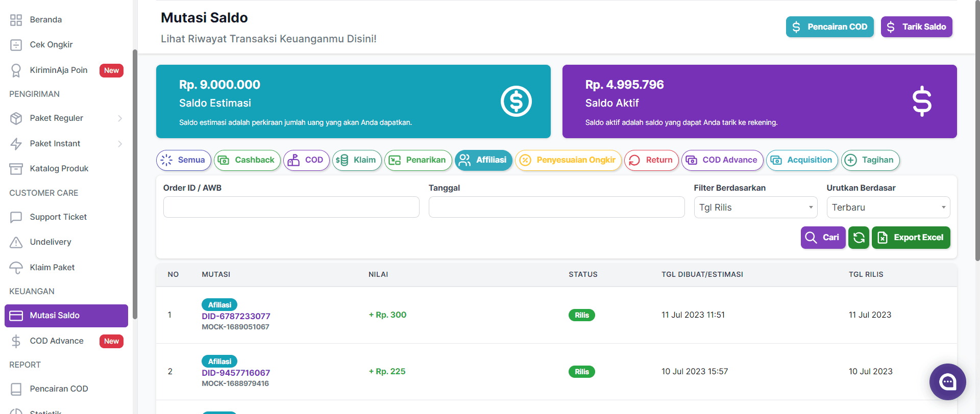Open Klaim Paket umbrella item
Viewport: 980px width, 414px height.
tap(16, 268)
